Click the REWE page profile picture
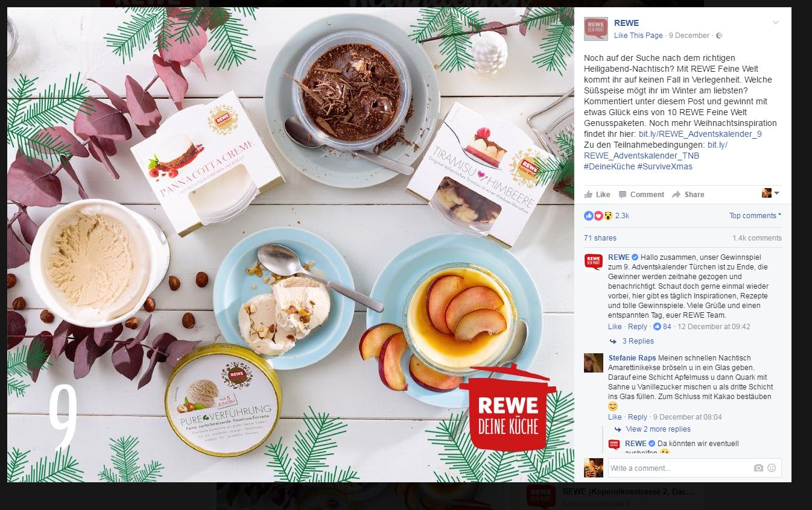Screen dimensions: 812x510 coord(595,29)
